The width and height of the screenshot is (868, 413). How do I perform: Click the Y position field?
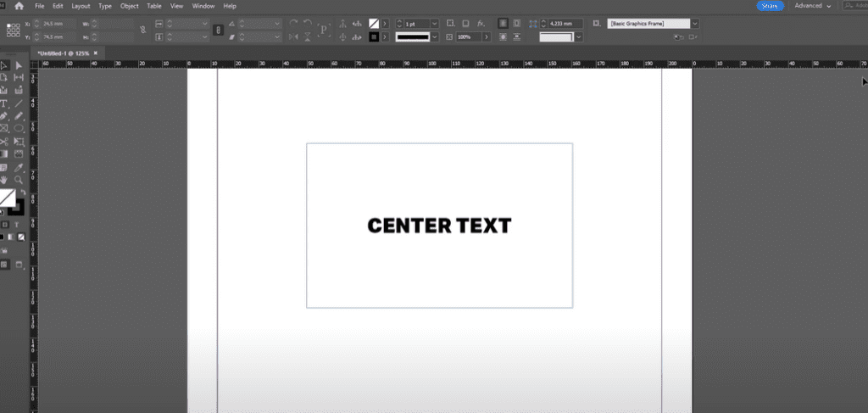(58, 36)
